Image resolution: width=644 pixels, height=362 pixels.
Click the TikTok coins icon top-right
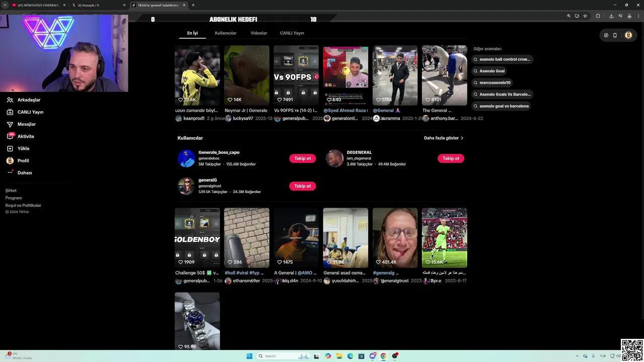(x=606, y=35)
